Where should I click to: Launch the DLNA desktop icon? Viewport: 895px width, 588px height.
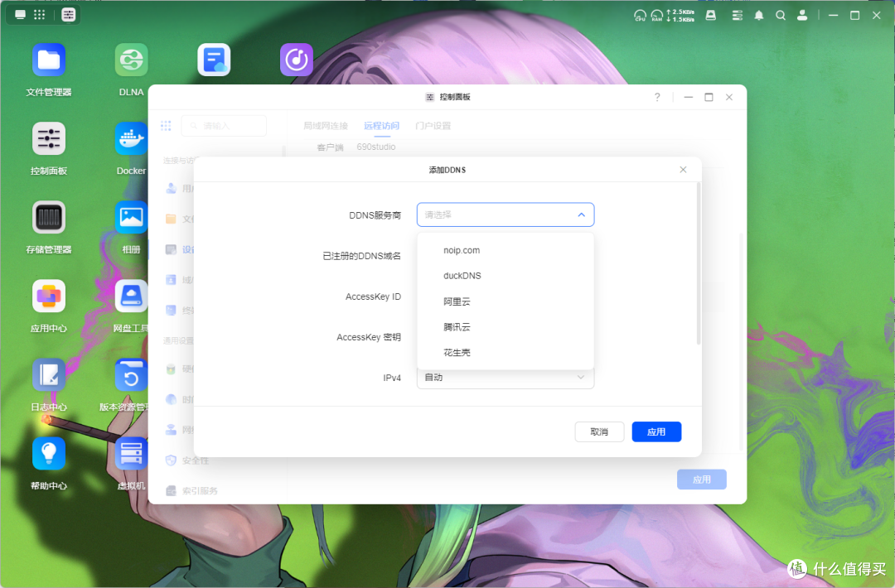point(131,60)
